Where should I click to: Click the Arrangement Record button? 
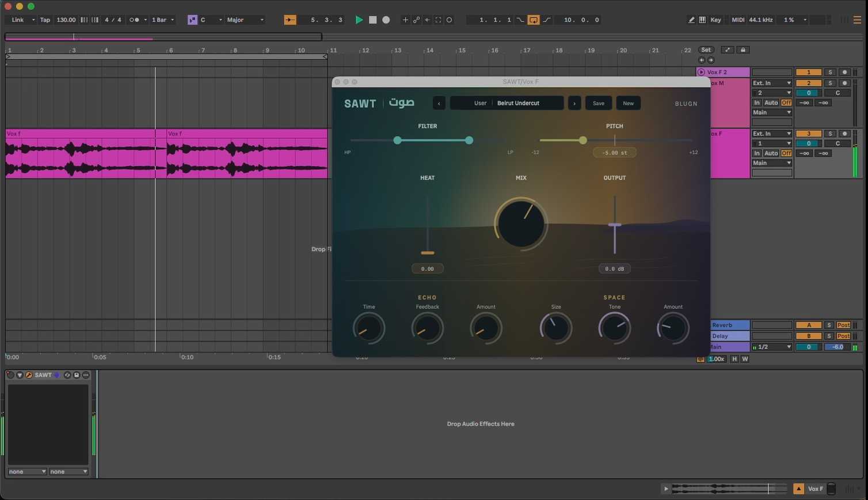coord(386,20)
